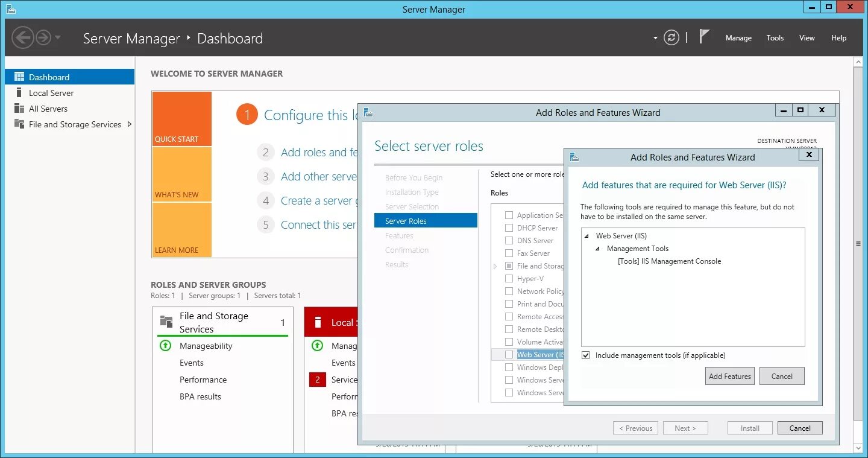Viewport: 868px width, 458px height.
Task: Click Performance in File and Storage tile
Action: coord(203,380)
